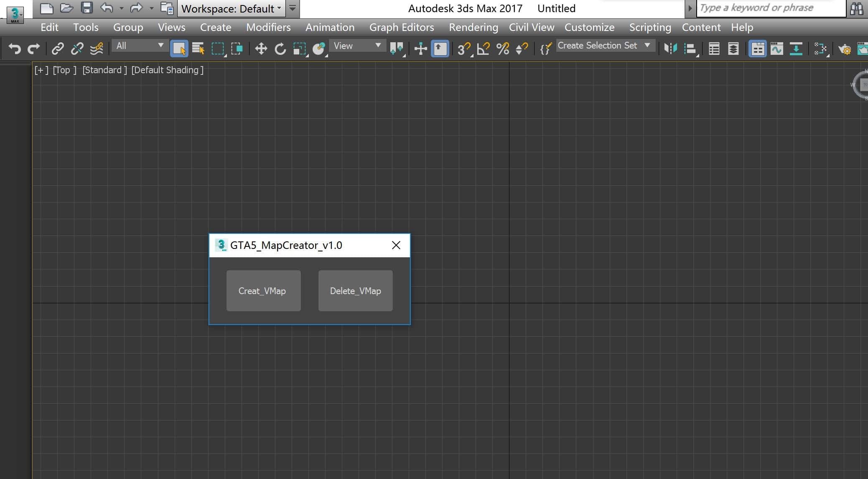The width and height of the screenshot is (868, 479).
Task: Activate Select and Scale tool
Action: click(x=300, y=49)
